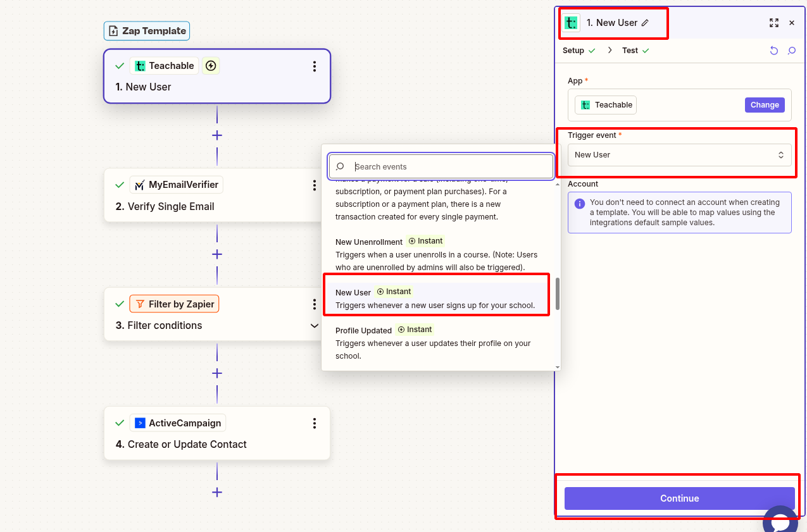The image size is (807, 532).
Task: Open three-dot menu on ActiveCampaign step
Action: (315, 423)
